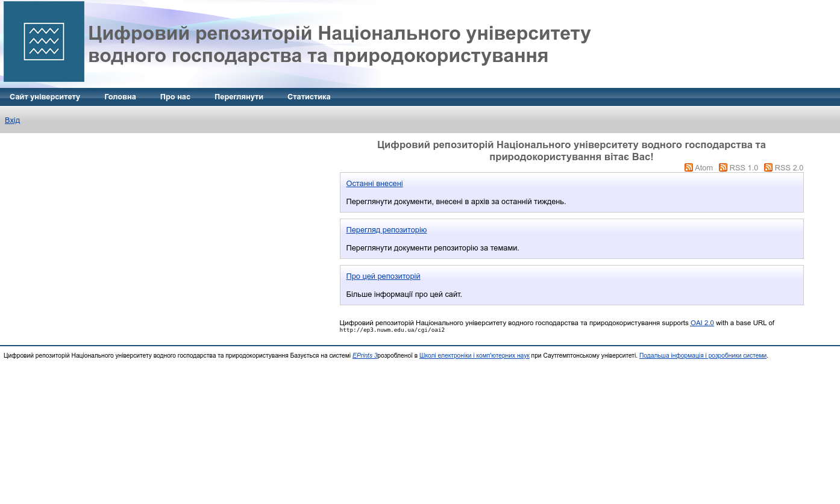Click the RSS 1.0 feed icon

[723, 167]
